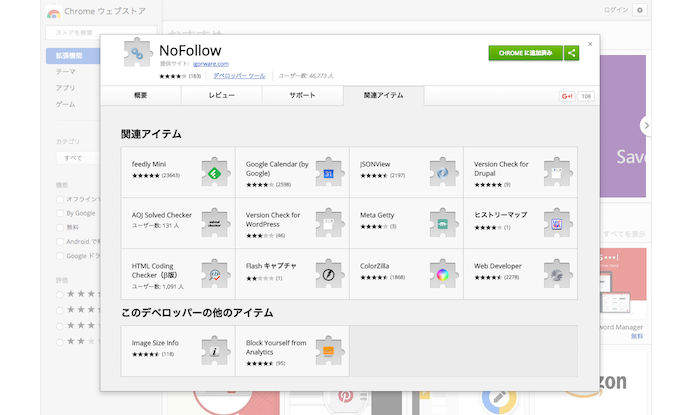Viewport: 700px width, 415px height.
Task: Switch to the 概要 tab
Action: 140,96
